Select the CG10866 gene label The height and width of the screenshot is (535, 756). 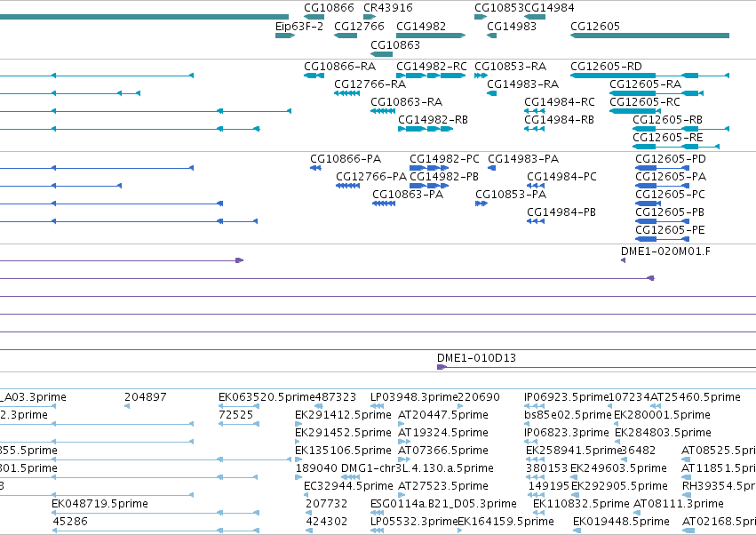pyautogui.click(x=329, y=8)
